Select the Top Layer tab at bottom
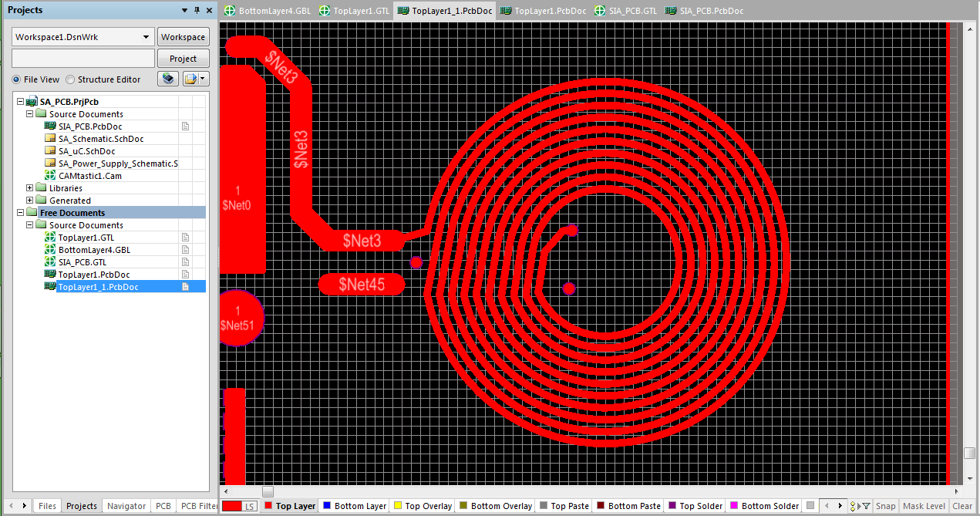The image size is (980, 516). pyautogui.click(x=295, y=506)
